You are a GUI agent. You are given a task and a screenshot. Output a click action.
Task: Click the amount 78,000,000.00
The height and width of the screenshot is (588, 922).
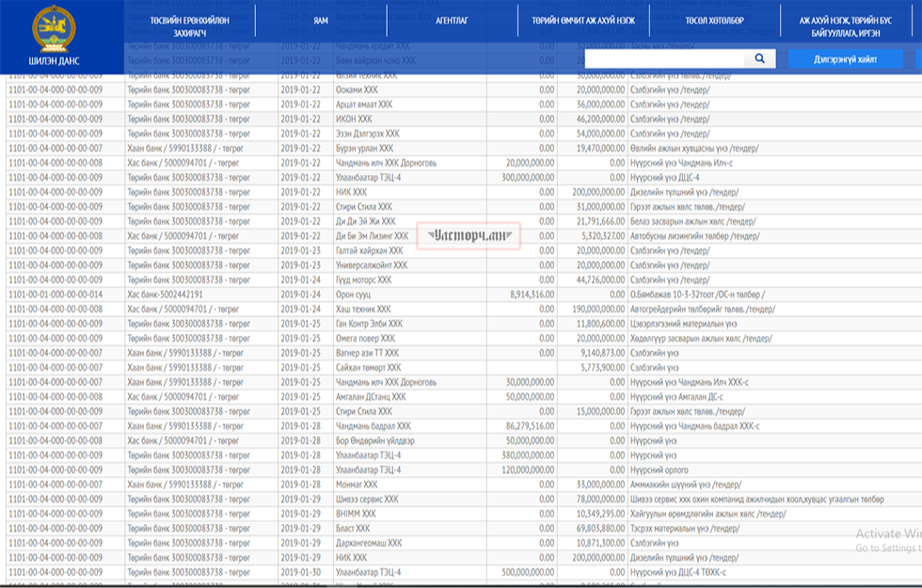(600, 500)
